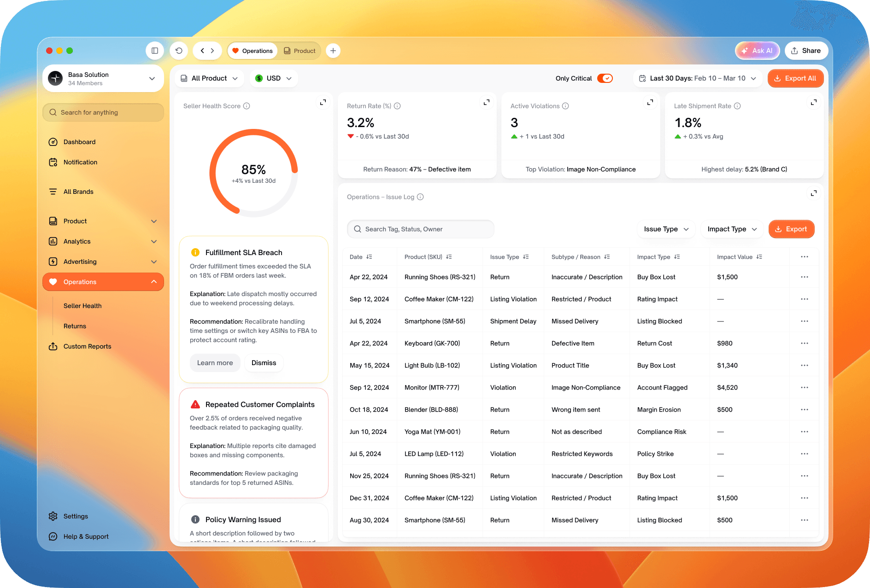Click the Ask AI button
The height and width of the screenshot is (588, 870).
757,51
